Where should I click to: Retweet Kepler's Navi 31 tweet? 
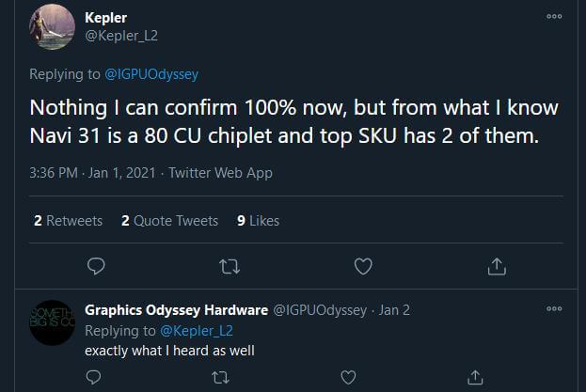tap(229, 267)
